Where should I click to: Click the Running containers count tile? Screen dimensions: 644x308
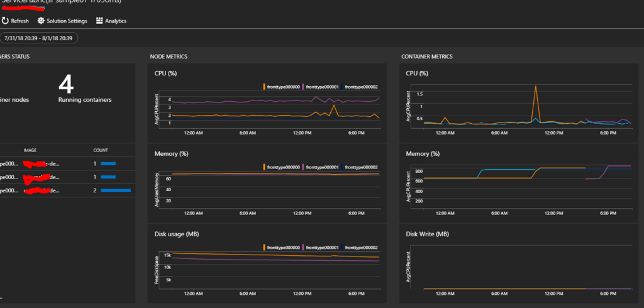pos(85,89)
